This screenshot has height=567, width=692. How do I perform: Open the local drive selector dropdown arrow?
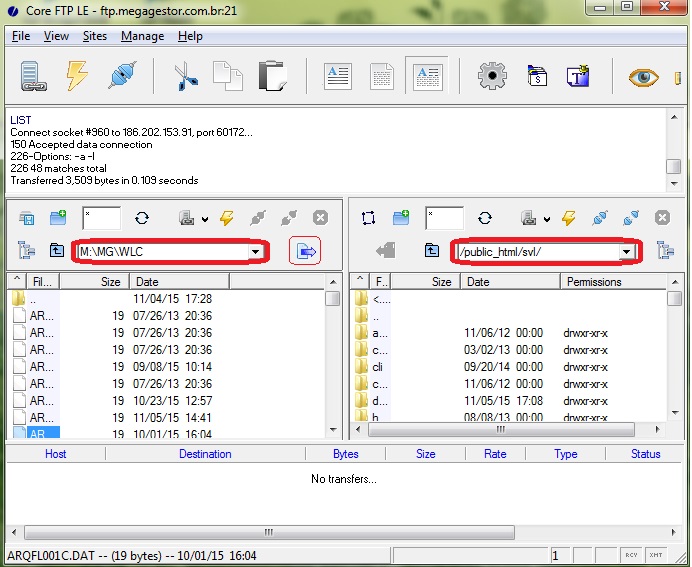pos(205,219)
